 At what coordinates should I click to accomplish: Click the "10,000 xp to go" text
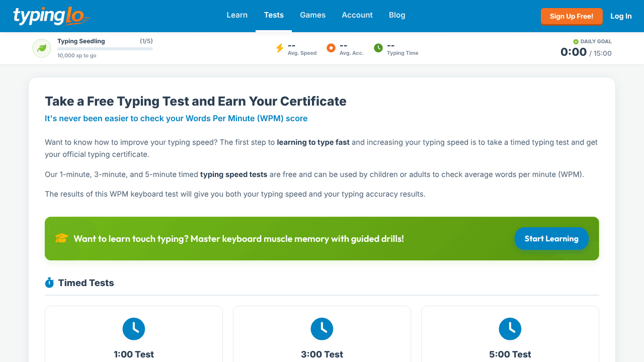[77, 56]
